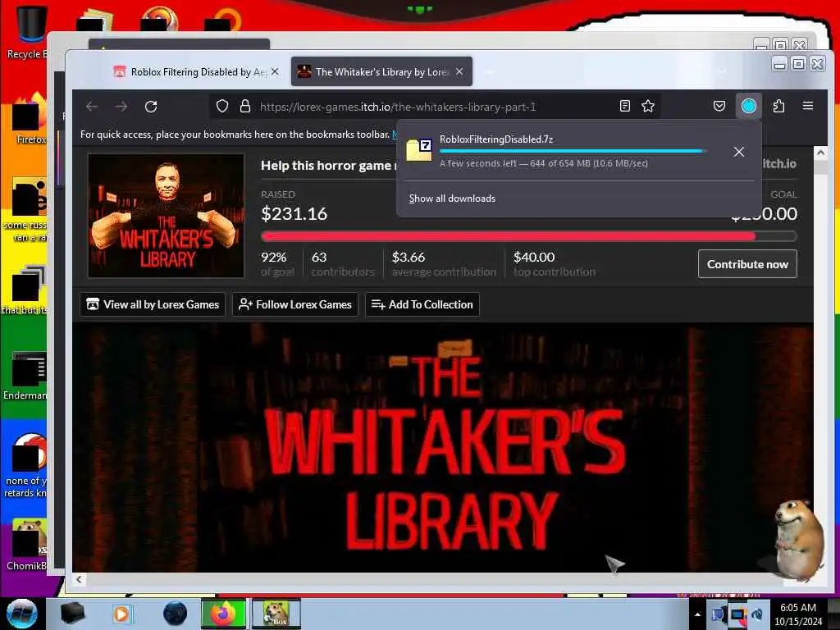Click the $231.16 raised amount
The width and height of the screenshot is (840, 630).
[x=294, y=214]
